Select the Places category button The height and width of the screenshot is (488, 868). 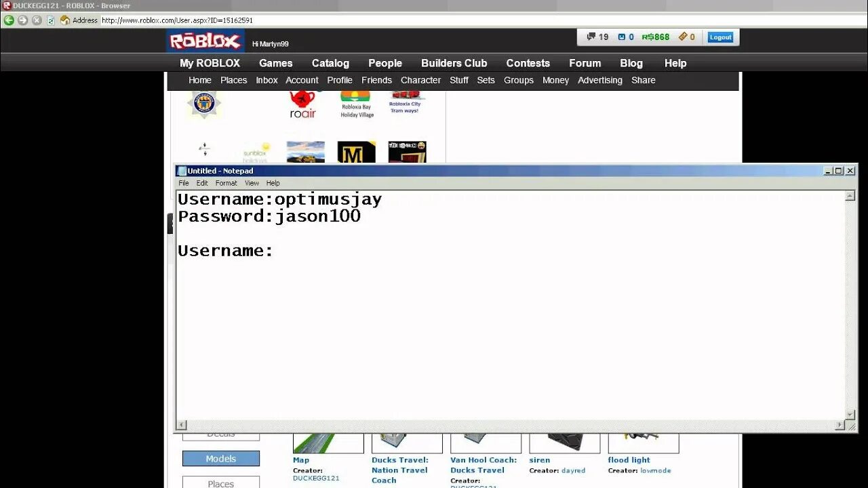pyautogui.click(x=221, y=483)
